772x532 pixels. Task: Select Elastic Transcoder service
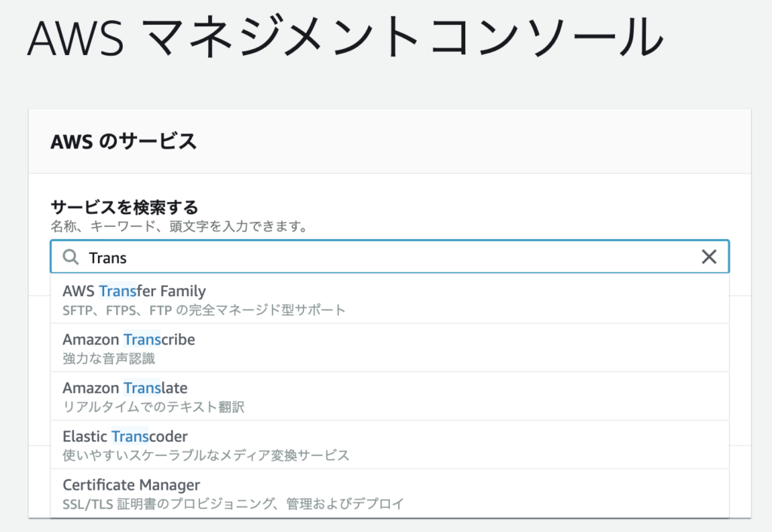[390, 445]
